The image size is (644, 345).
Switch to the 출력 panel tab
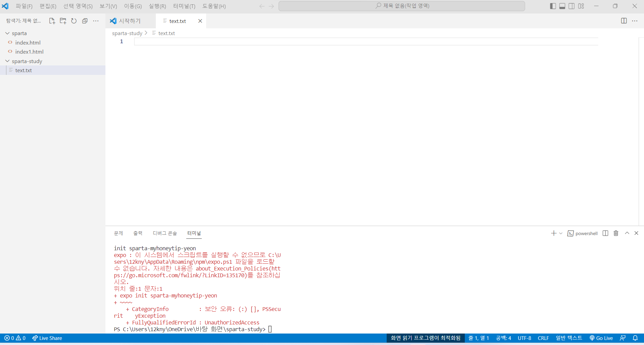pos(138,233)
